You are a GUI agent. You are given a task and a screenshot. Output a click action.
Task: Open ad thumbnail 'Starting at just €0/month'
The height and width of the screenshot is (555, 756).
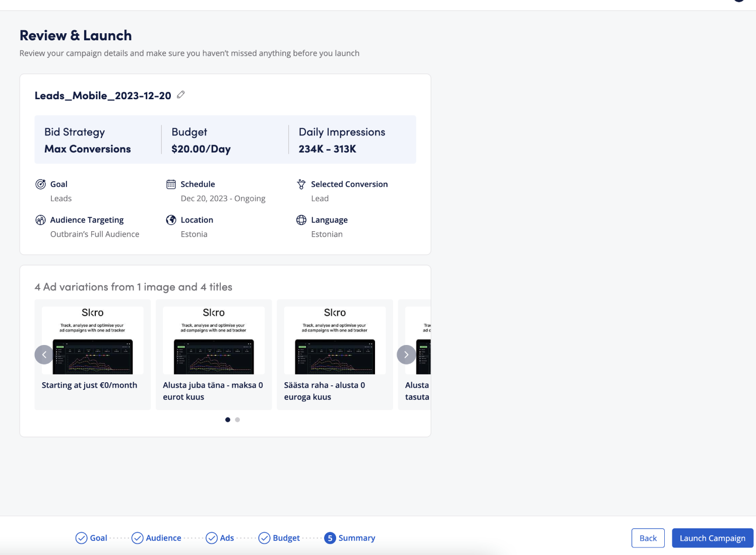pyautogui.click(x=93, y=340)
